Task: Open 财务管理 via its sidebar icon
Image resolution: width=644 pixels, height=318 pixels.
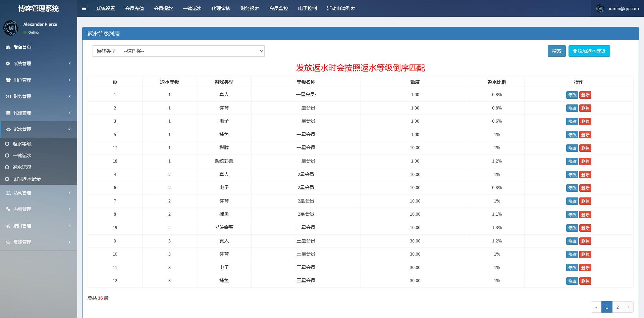Action: [8, 96]
